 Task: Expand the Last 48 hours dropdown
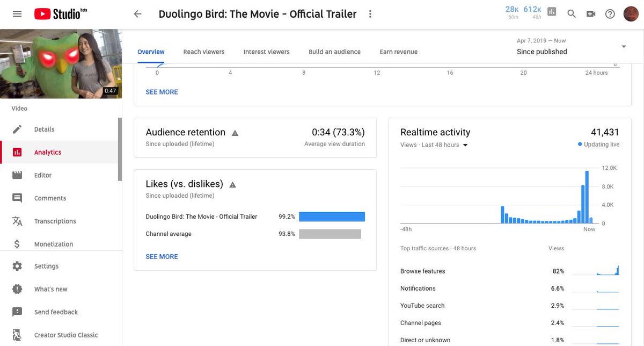click(x=465, y=145)
